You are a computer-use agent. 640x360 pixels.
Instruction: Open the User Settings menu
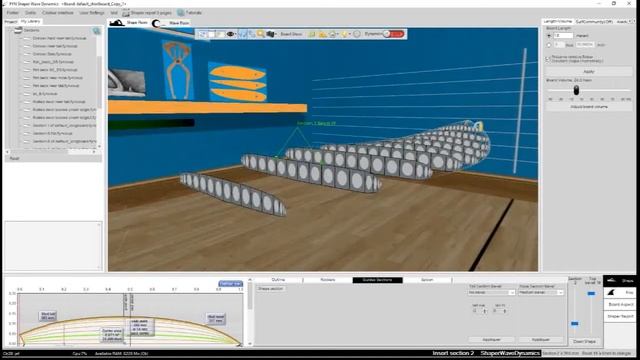92,13
